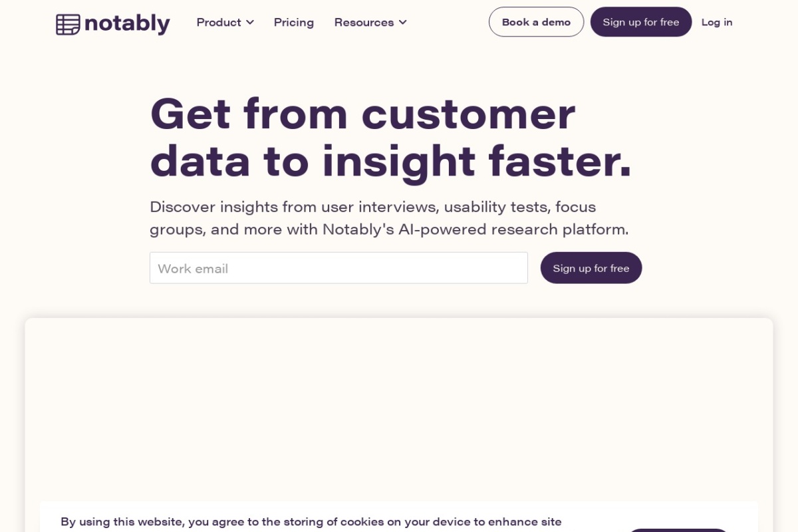Viewport: 798px width, 532px height.
Task: Focus the Work email input field
Action: pyautogui.click(x=338, y=268)
